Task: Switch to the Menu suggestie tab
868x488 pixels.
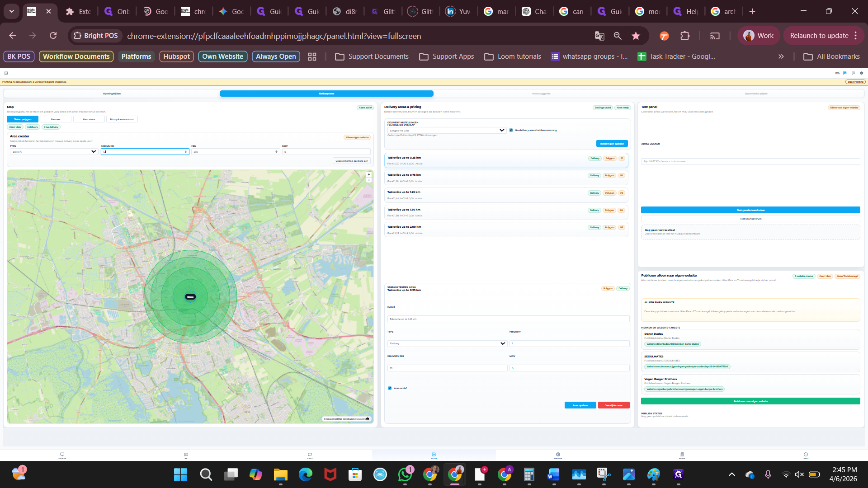Action: [541, 94]
